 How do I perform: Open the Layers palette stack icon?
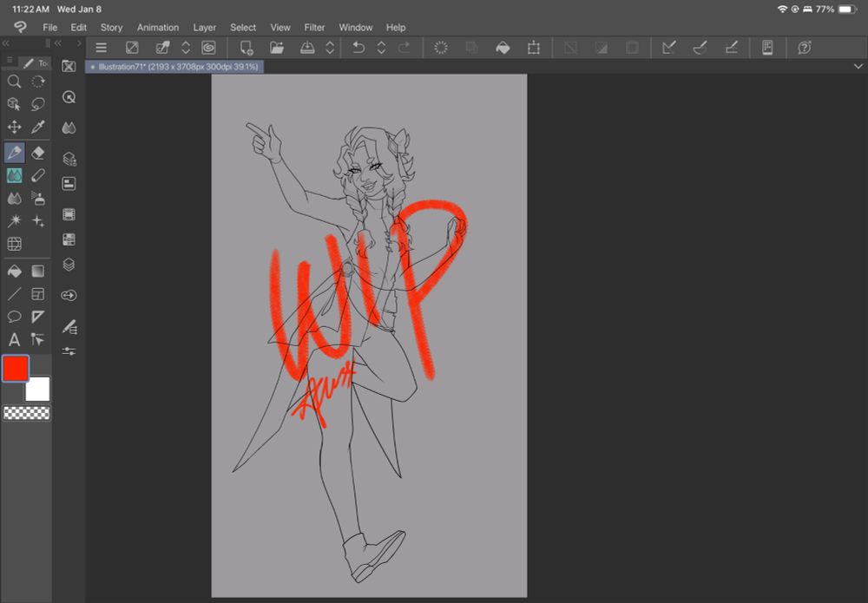pos(69,265)
